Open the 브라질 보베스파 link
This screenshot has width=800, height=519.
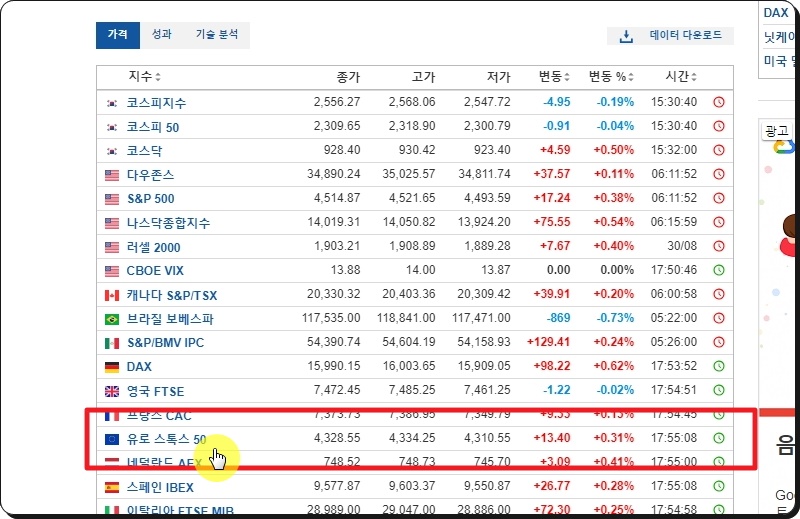click(170, 319)
